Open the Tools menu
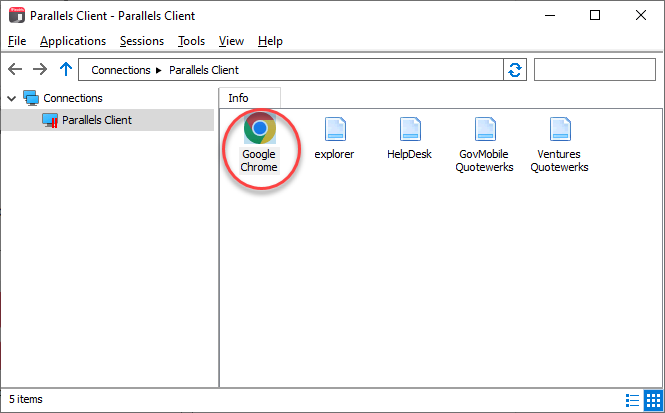665x413 pixels. [x=191, y=41]
